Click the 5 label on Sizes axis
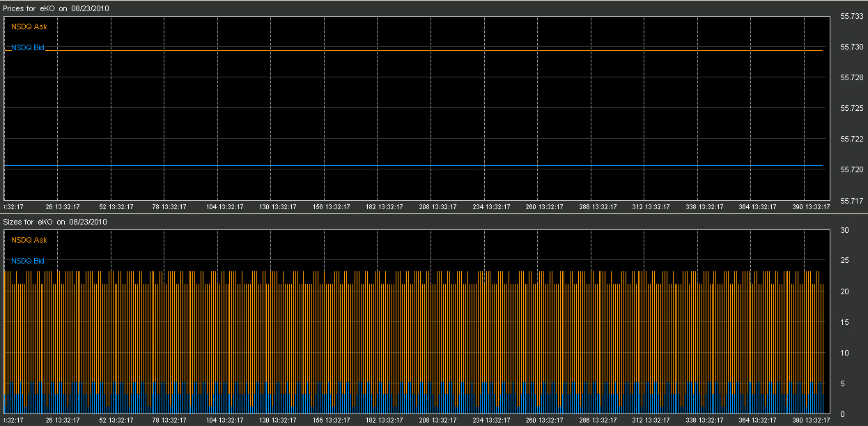The image size is (868, 426). 843,383
